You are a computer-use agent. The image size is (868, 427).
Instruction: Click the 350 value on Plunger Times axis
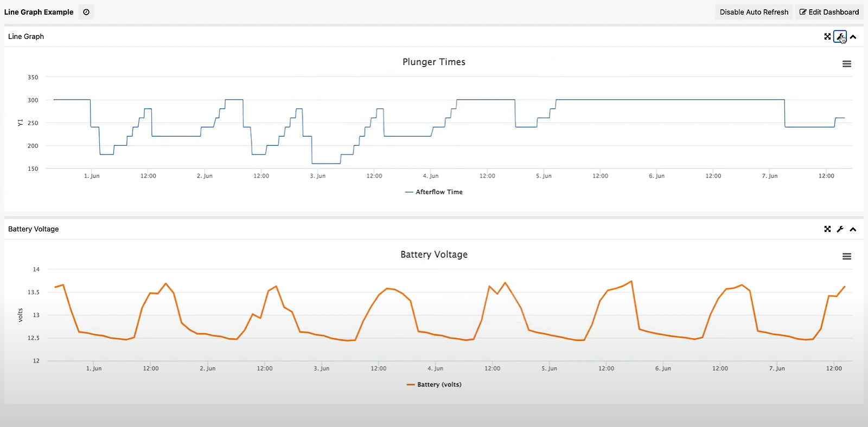(x=33, y=77)
